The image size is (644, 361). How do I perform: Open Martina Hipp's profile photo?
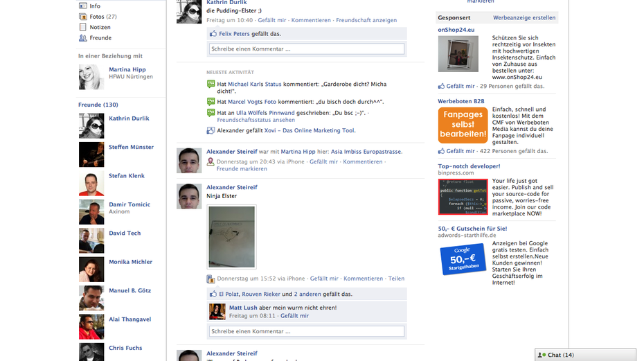tap(91, 77)
